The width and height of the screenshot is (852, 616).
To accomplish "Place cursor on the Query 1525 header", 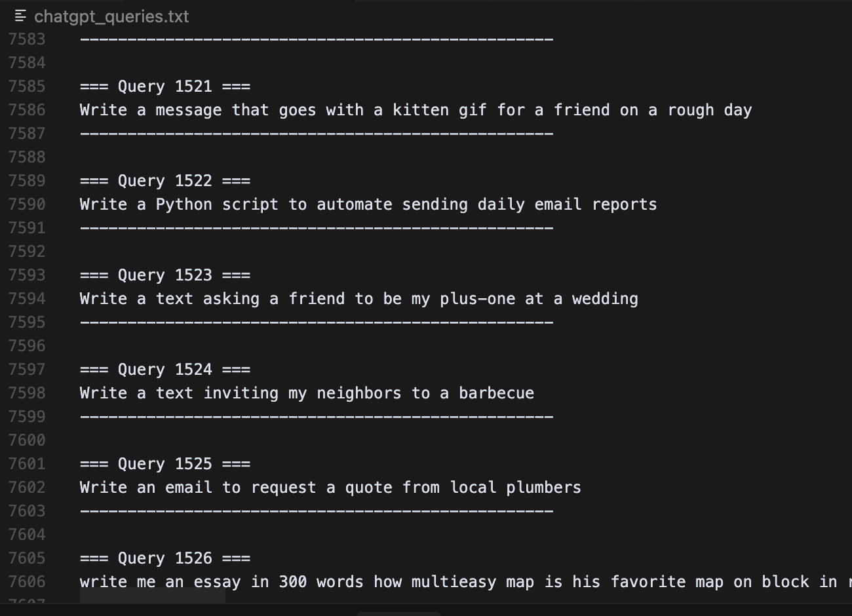I will (x=165, y=464).
